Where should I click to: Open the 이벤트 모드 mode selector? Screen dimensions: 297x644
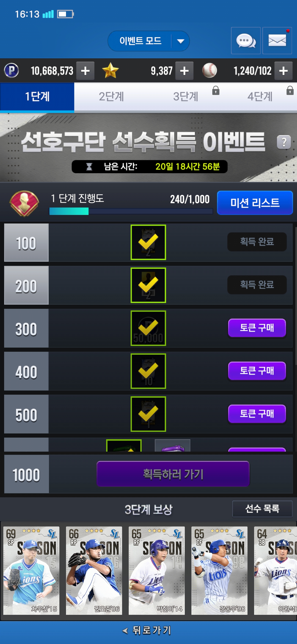click(148, 41)
